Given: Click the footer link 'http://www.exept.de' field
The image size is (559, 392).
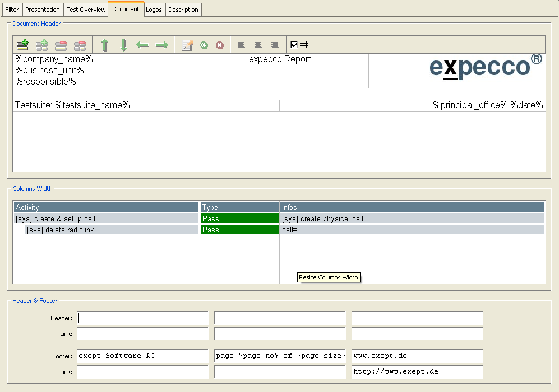Looking at the screenshot, I should click(417, 372).
